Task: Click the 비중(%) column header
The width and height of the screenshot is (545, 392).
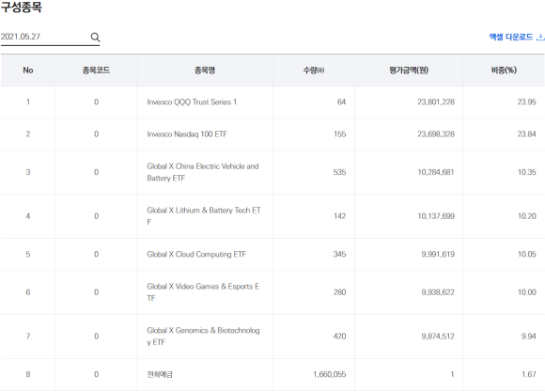Action: click(504, 71)
